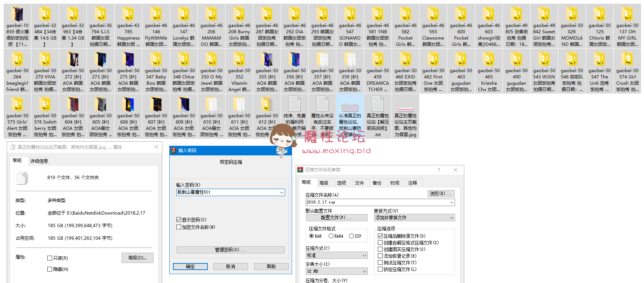Click the 配置文件 button
This screenshot has height=283, width=644.
pyautogui.click(x=336, y=218)
